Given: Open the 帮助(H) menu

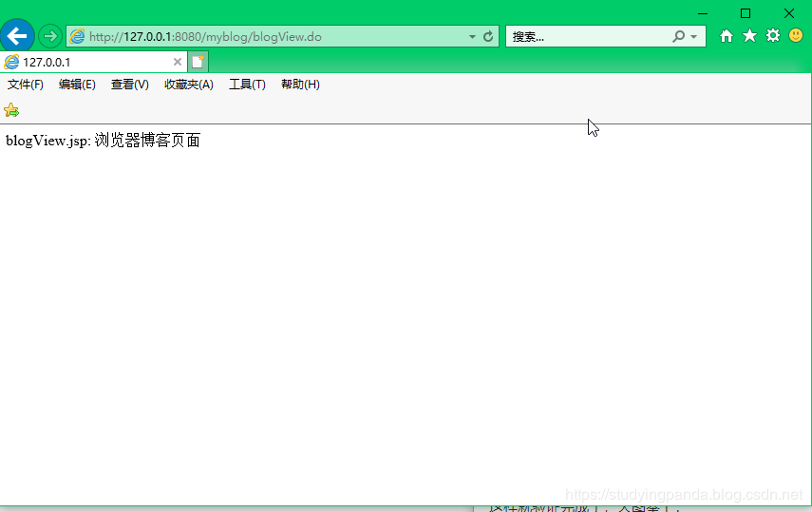Looking at the screenshot, I should point(300,85).
